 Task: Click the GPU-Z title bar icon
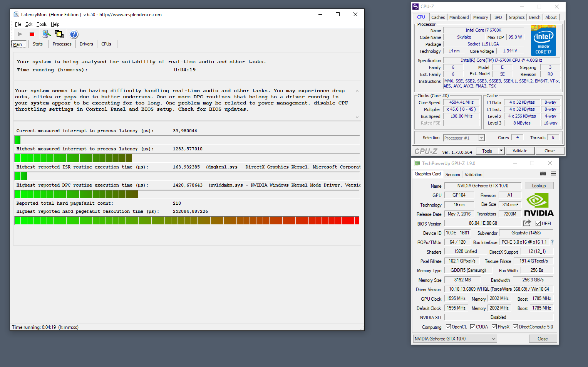[x=417, y=163]
